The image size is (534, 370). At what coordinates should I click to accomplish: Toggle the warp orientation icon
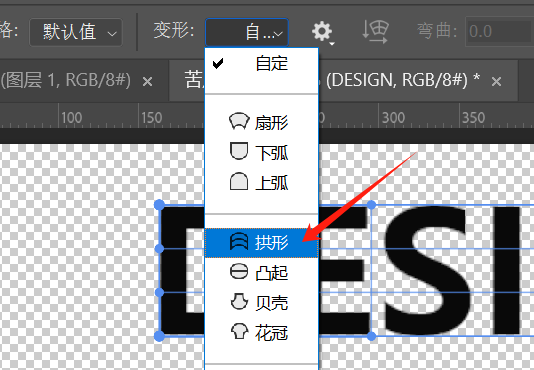coord(375,32)
